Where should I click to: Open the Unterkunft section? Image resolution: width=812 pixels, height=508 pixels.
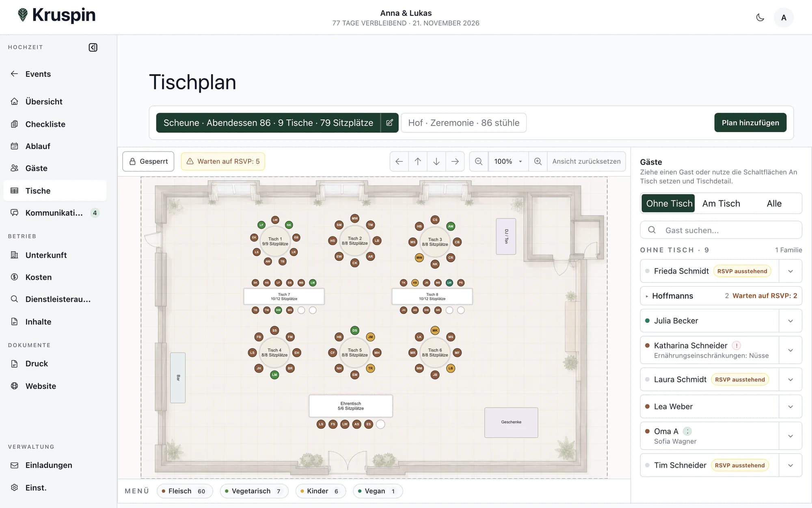(x=55, y=255)
